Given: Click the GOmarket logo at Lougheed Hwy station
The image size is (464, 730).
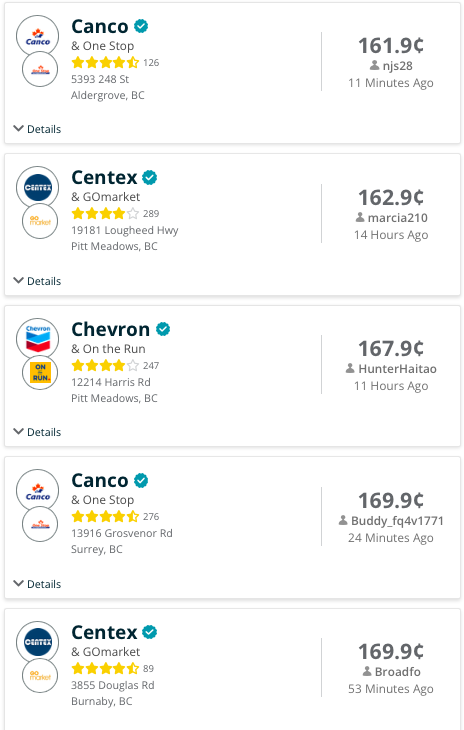Looking at the screenshot, I should coord(40,221).
